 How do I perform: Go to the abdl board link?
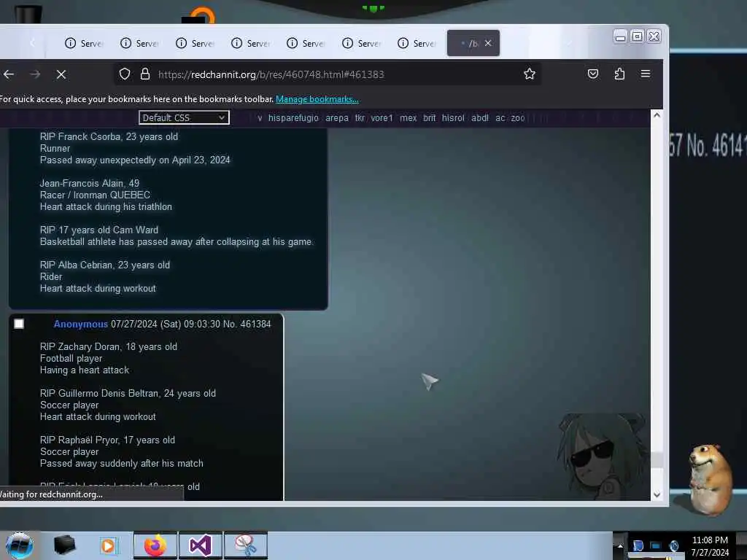click(480, 118)
